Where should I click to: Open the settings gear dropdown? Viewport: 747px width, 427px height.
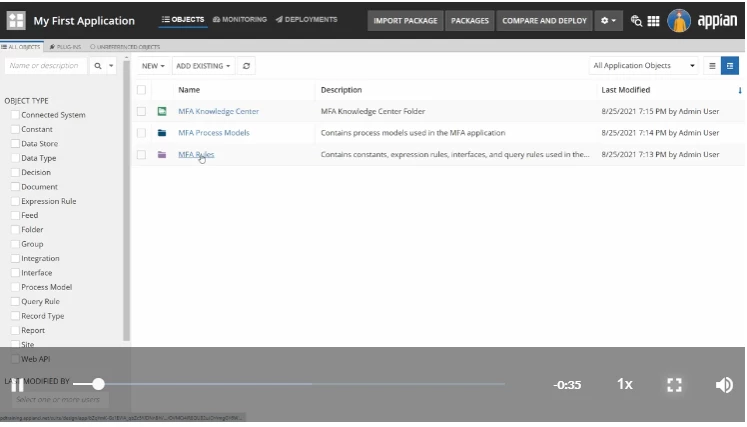[608, 21]
